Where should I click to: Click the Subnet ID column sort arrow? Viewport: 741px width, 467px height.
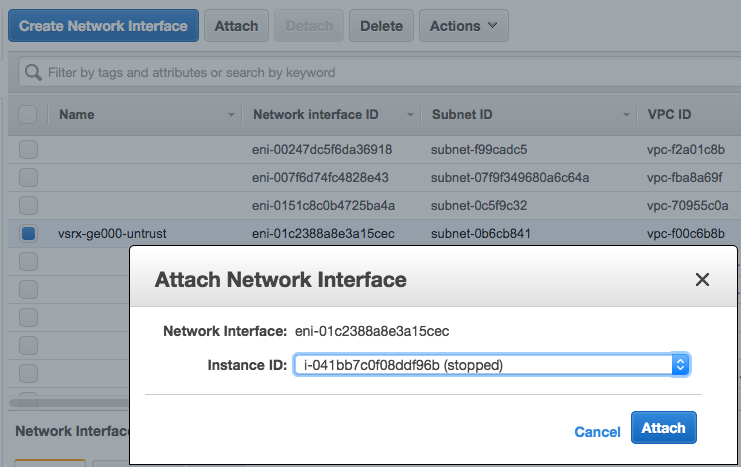[625, 115]
